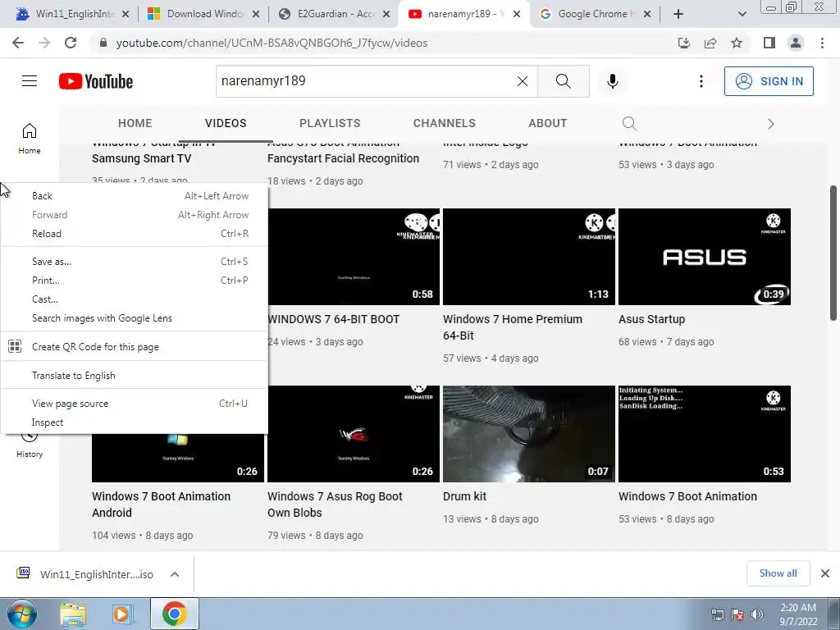
Task: Open the Home sidebar icon
Action: (x=30, y=139)
